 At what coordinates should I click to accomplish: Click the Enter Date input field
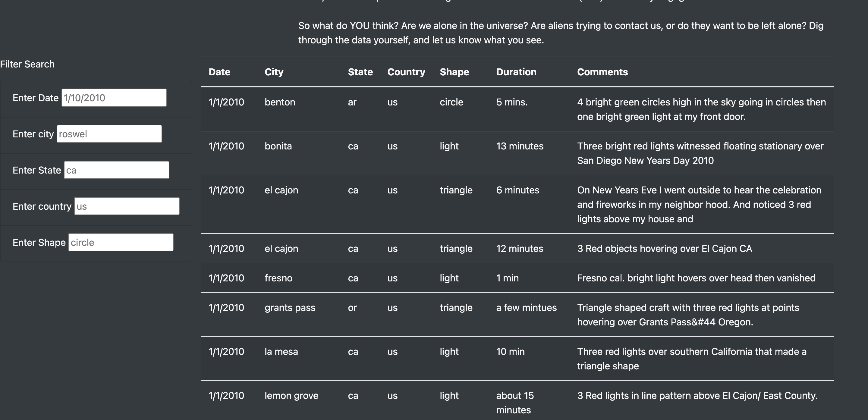(114, 98)
